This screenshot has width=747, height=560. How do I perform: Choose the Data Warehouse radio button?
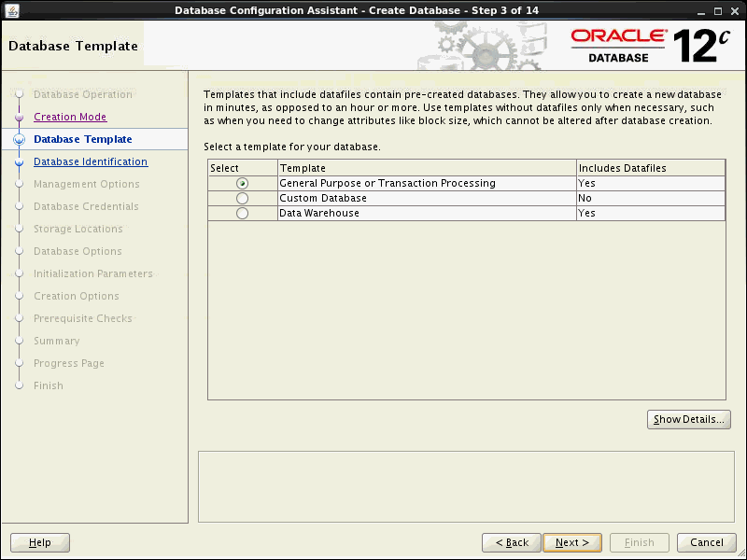(242, 213)
